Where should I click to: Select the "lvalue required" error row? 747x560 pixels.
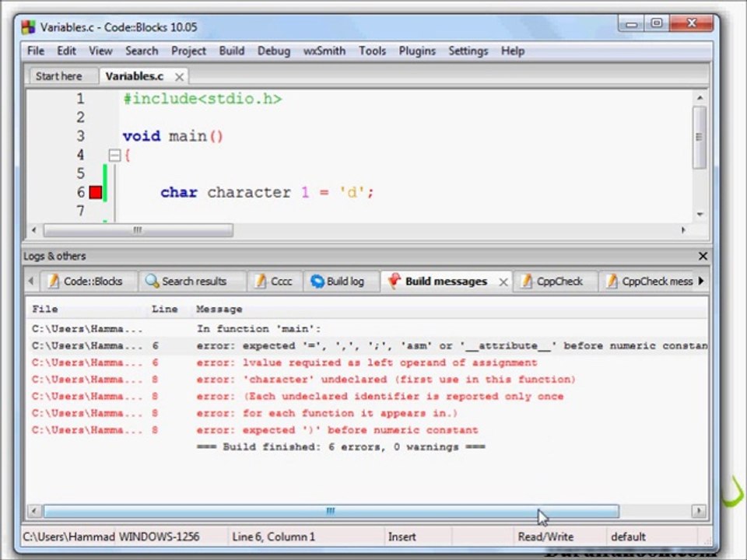click(368, 363)
